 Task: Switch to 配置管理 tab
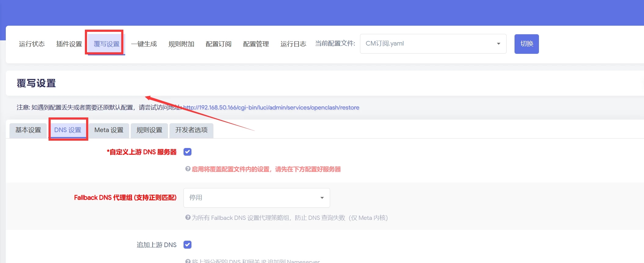tap(256, 44)
